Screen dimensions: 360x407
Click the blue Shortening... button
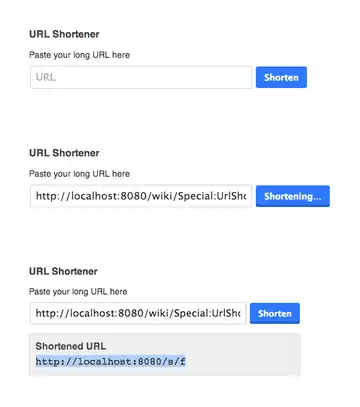(x=293, y=196)
